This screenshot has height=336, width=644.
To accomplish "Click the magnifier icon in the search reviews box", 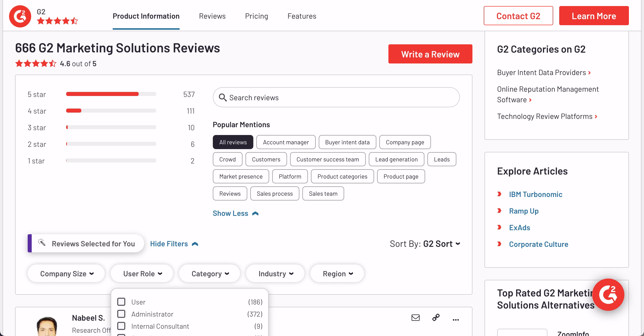I will (x=223, y=97).
